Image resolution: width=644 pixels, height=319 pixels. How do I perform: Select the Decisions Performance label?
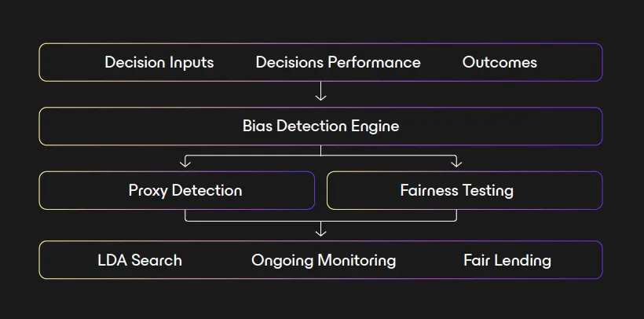point(338,62)
